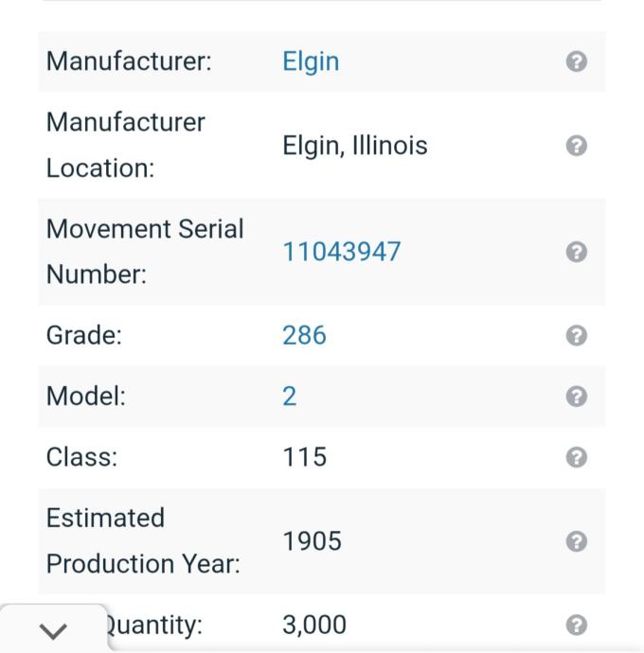Open help for Manufacturer Location row
644x653 pixels.
click(576, 146)
